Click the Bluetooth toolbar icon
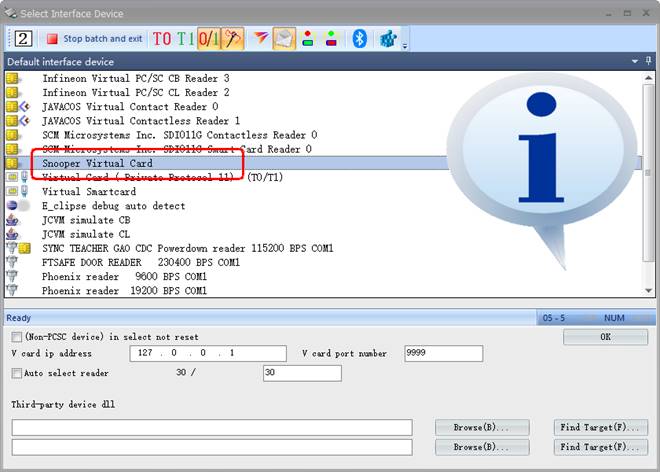The height and width of the screenshot is (472, 660). (360, 39)
